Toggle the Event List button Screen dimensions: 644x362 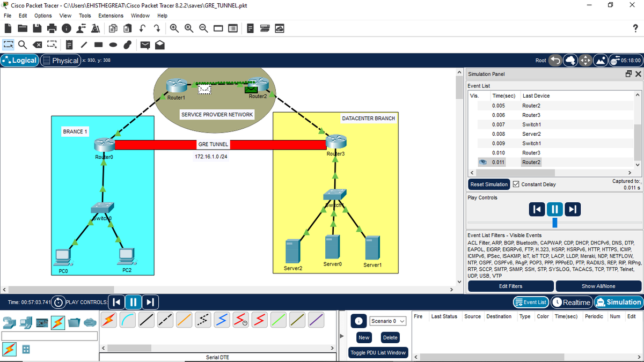point(531,302)
